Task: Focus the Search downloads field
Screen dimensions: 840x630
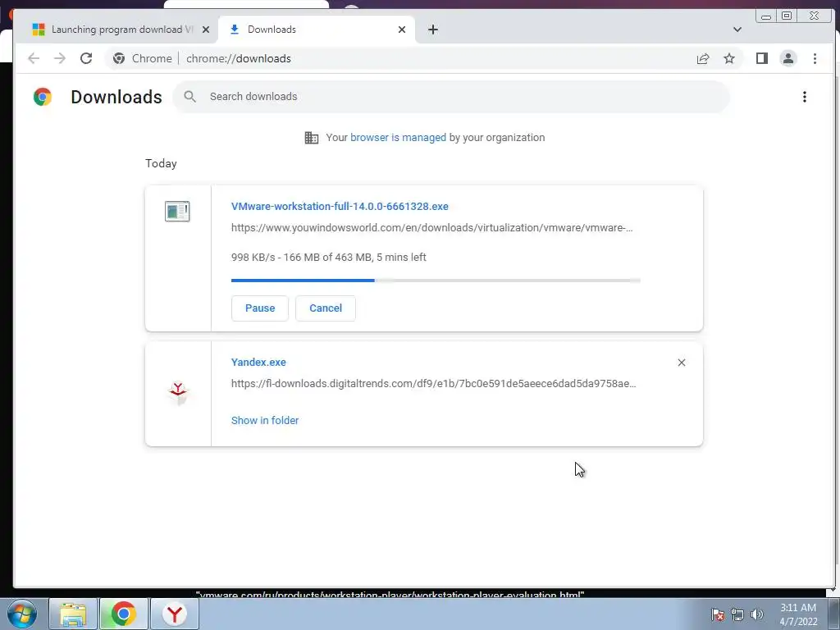Action: pyautogui.click(x=451, y=97)
